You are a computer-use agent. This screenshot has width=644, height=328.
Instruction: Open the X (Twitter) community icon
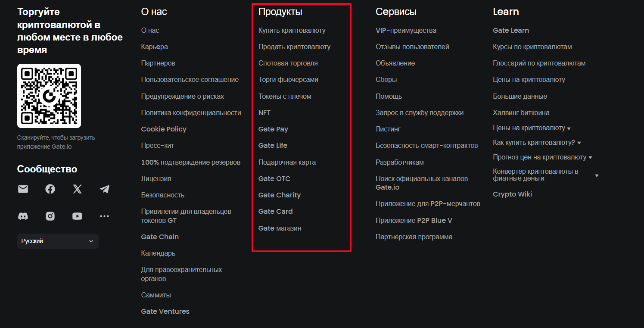[77, 189]
